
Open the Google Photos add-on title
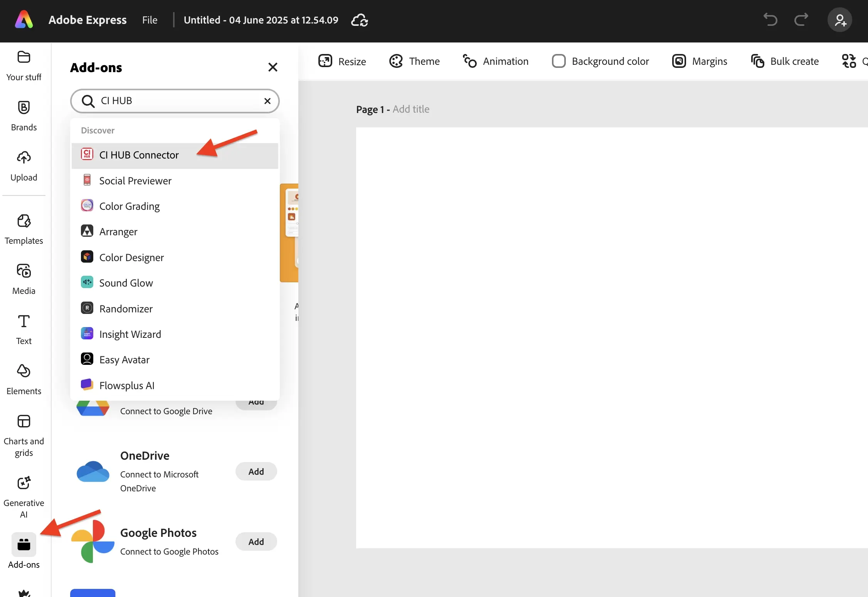(x=158, y=533)
